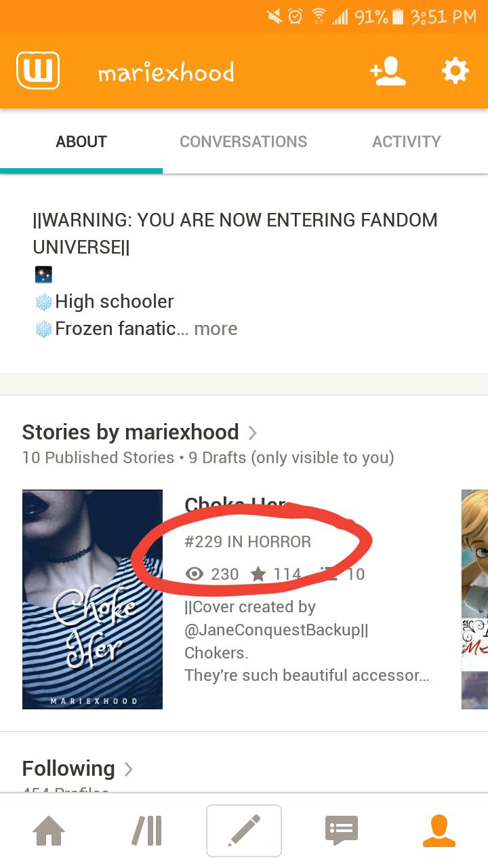The width and height of the screenshot is (488, 868).
Task: Tap the Wattpad logo icon
Action: point(38,71)
